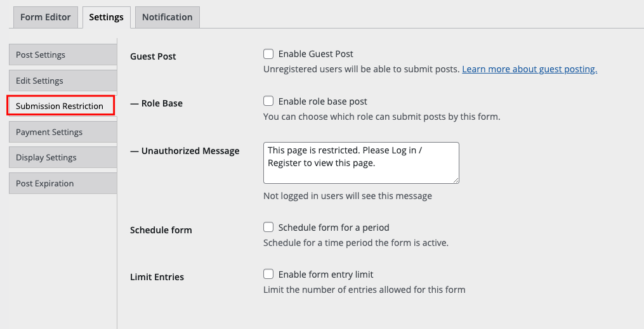This screenshot has height=329, width=644.
Task: Click the Guest Post label
Action: 153,56
